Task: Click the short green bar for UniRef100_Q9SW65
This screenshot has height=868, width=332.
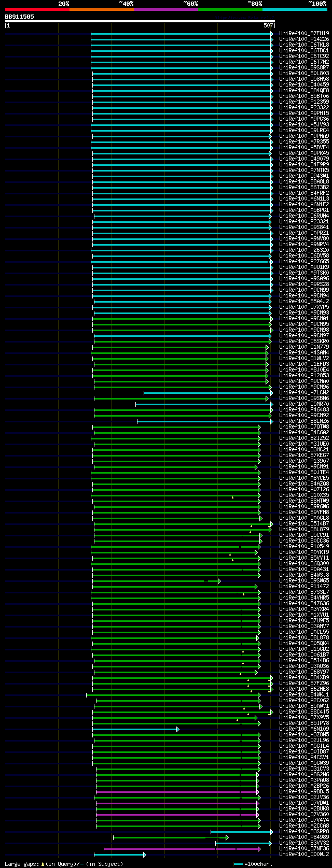Action: [157, 581]
